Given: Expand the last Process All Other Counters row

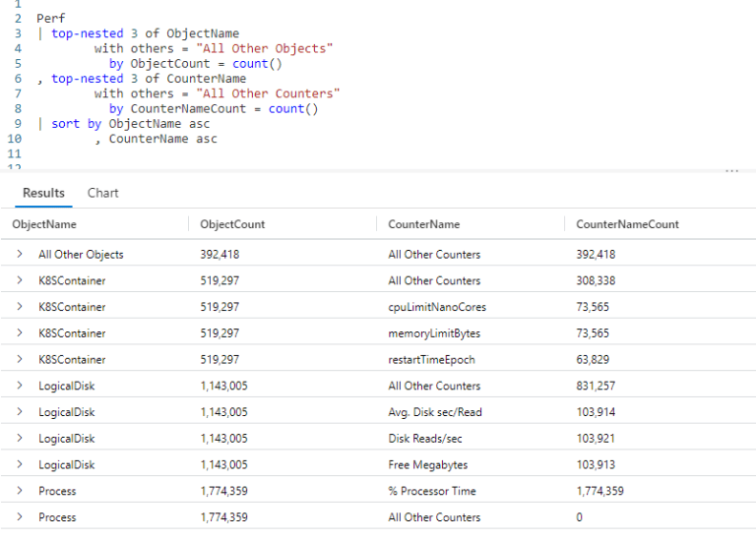Looking at the screenshot, I should (x=20, y=517).
